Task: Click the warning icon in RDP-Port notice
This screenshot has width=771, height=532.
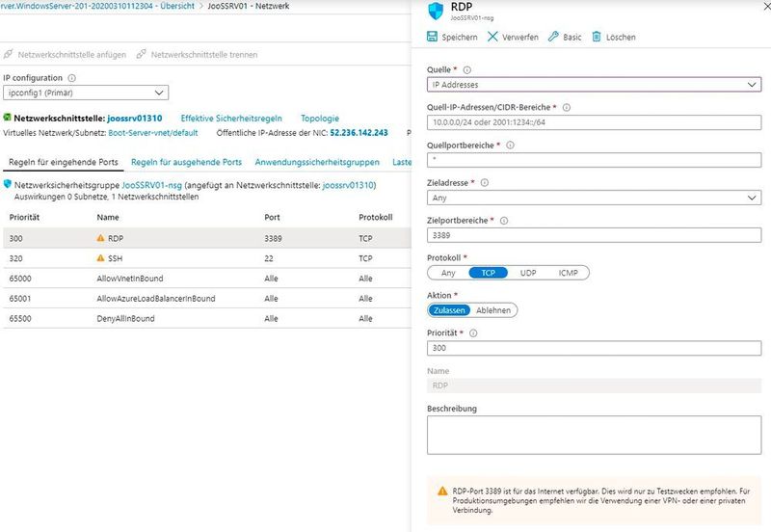Action: click(442, 491)
